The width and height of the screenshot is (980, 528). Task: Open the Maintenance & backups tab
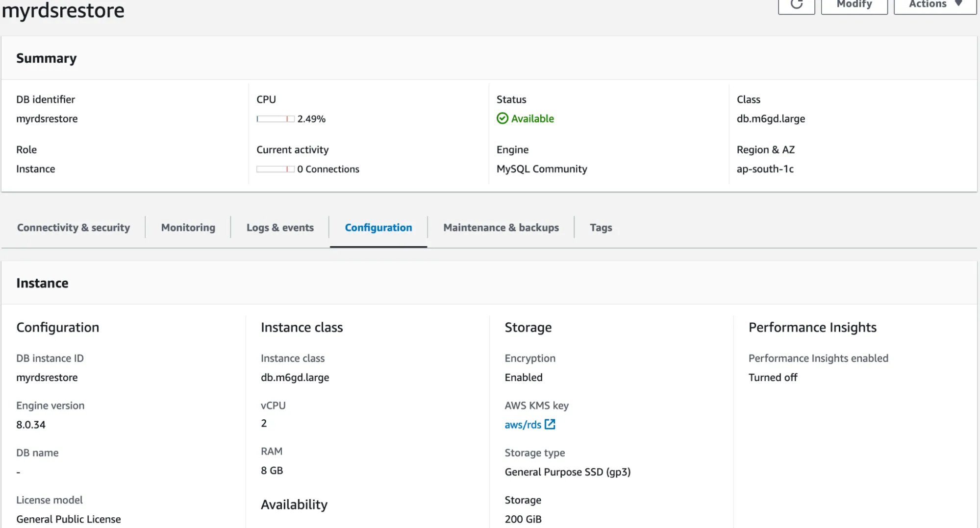click(501, 227)
